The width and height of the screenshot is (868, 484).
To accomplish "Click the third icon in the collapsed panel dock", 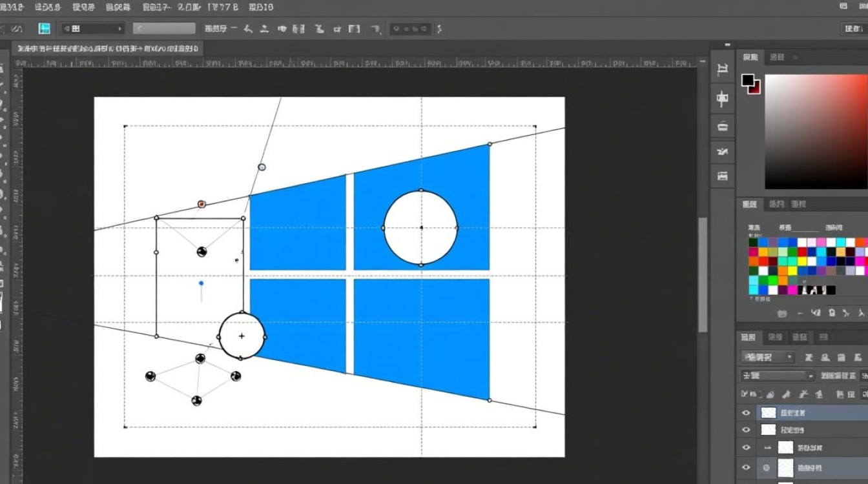I will (723, 126).
